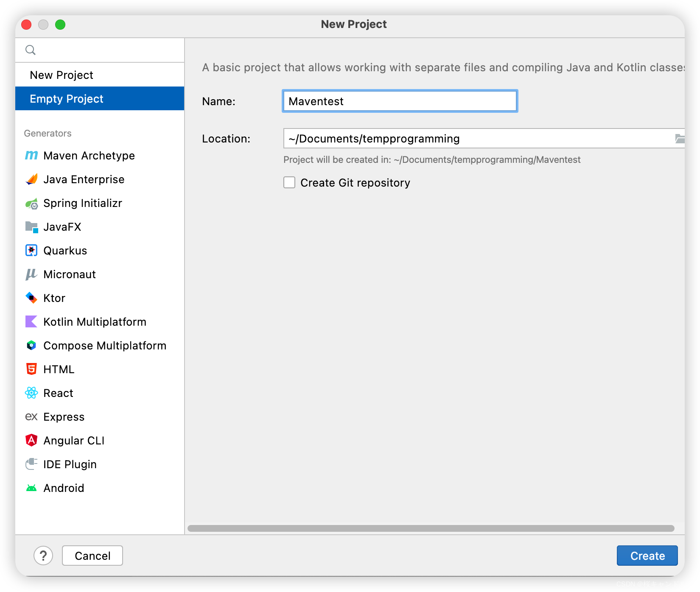The image size is (700, 592).
Task: Open the Location folder browse icon
Action: 680,139
